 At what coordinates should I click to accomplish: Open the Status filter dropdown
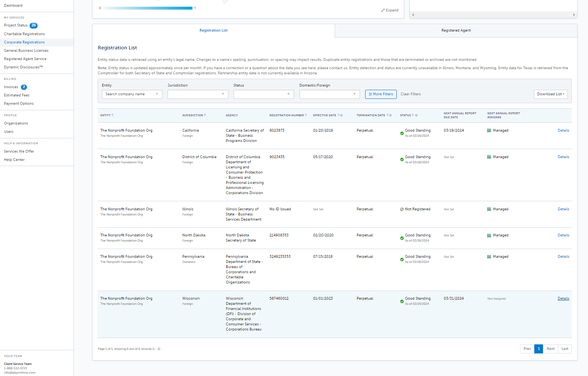coord(264,94)
